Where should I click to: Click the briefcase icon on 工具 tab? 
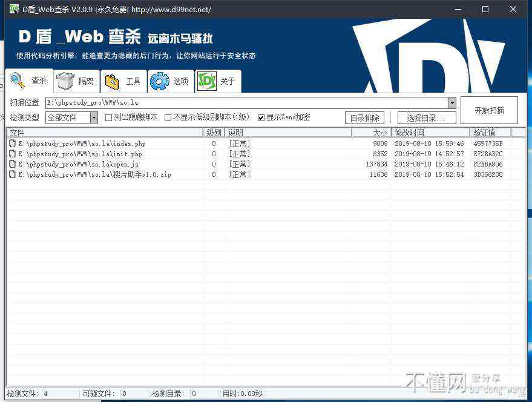pyautogui.click(x=113, y=82)
